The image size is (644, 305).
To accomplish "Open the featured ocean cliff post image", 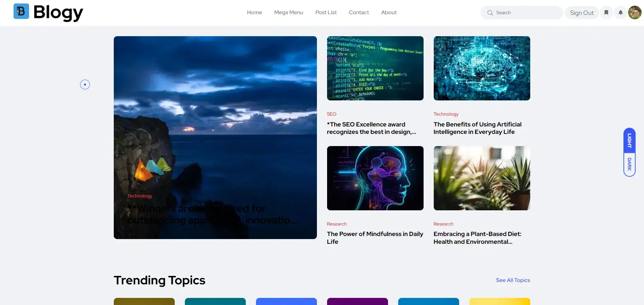I will tap(215, 138).
